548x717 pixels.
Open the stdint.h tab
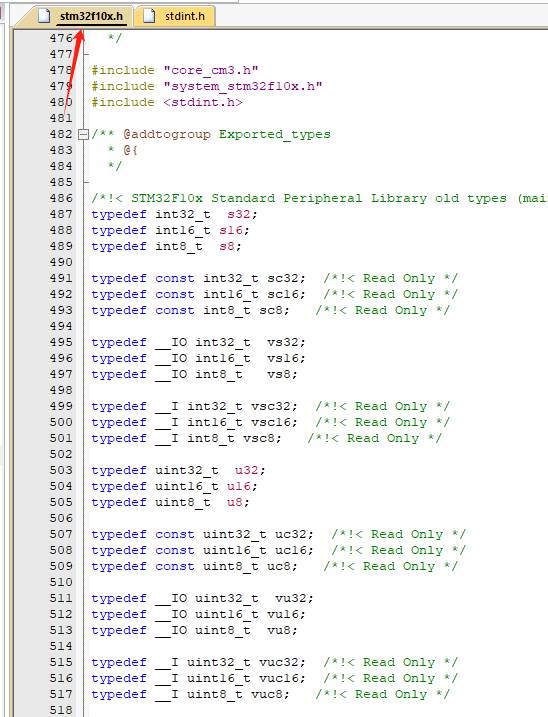click(x=176, y=16)
